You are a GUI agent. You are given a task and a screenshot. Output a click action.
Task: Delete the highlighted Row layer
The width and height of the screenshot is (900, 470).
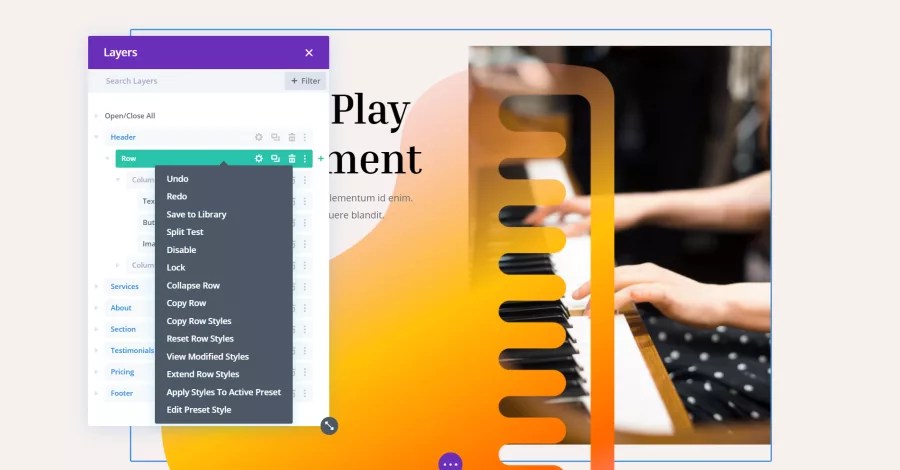tap(292, 158)
